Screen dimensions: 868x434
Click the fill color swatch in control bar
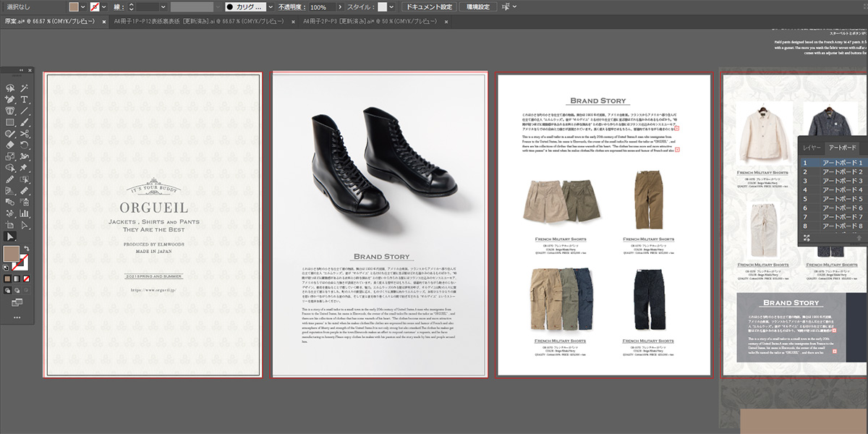[72, 7]
